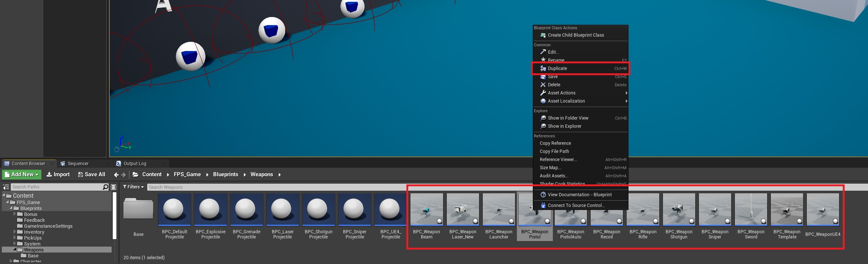Expand the Inventory folder in tree
Viewport: 868px width, 264px height.
coord(14,232)
